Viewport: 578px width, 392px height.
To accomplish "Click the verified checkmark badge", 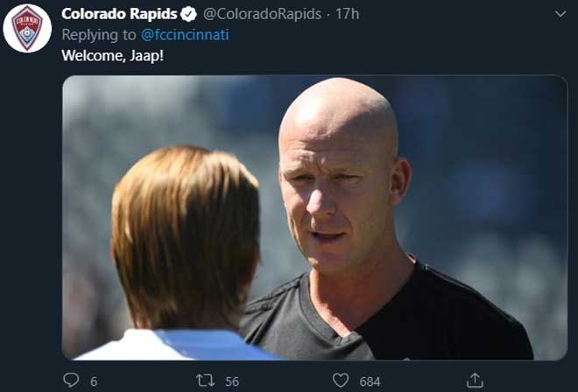I will [x=189, y=14].
